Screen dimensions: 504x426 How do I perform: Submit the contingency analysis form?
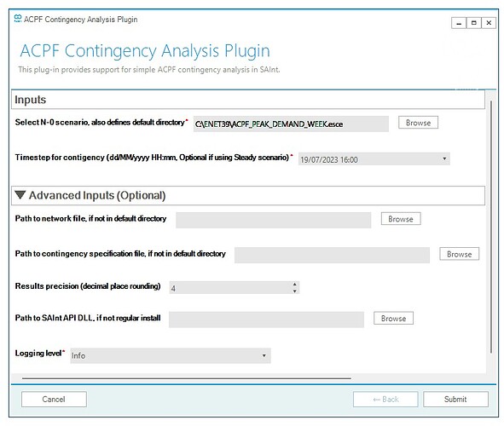point(455,400)
